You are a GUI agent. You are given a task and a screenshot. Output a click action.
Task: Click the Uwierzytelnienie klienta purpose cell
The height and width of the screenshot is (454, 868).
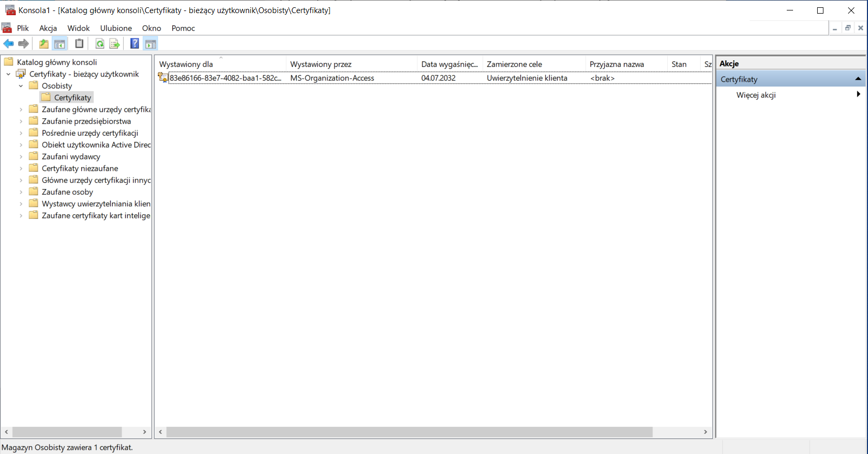pos(527,78)
